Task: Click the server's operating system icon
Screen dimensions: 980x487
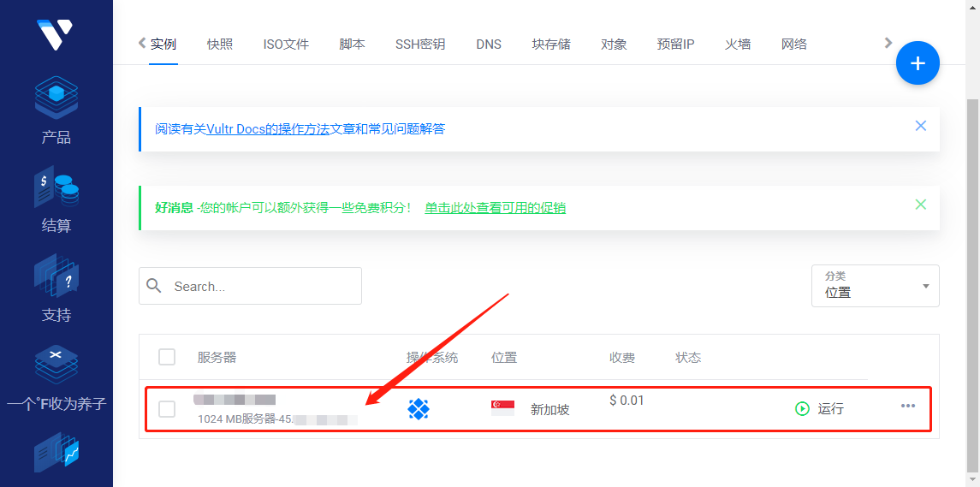Action: 418,409
